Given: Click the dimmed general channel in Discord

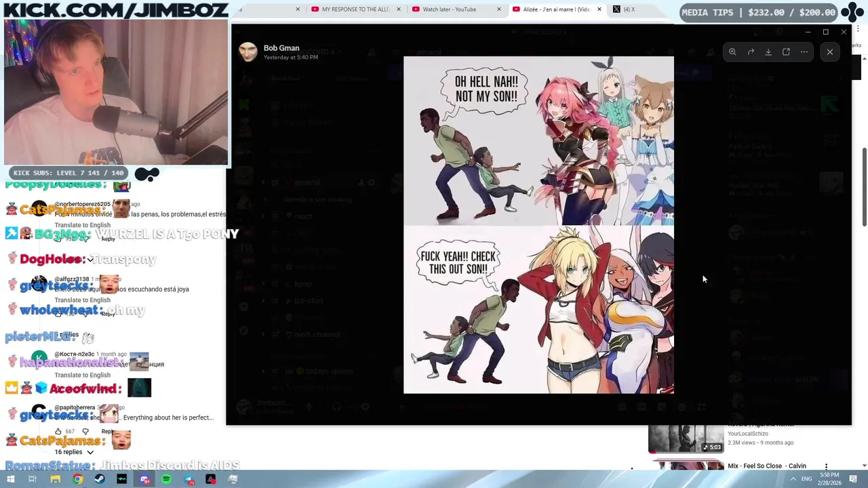Looking at the screenshot, I should pos(307,182).
